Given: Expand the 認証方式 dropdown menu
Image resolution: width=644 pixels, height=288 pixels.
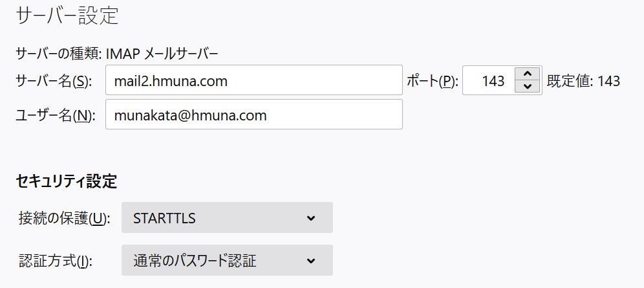Looking at the screenshot, I should coord(227,261).
